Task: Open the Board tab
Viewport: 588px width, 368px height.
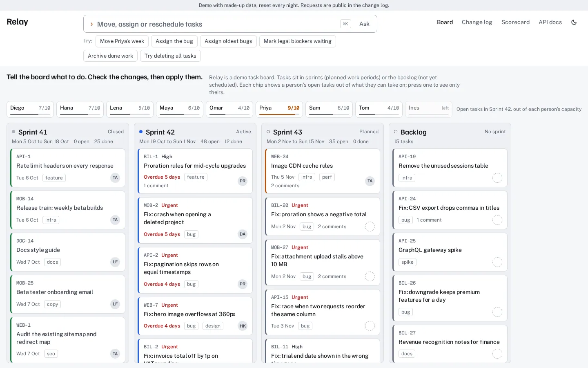Action: [445, 22]
